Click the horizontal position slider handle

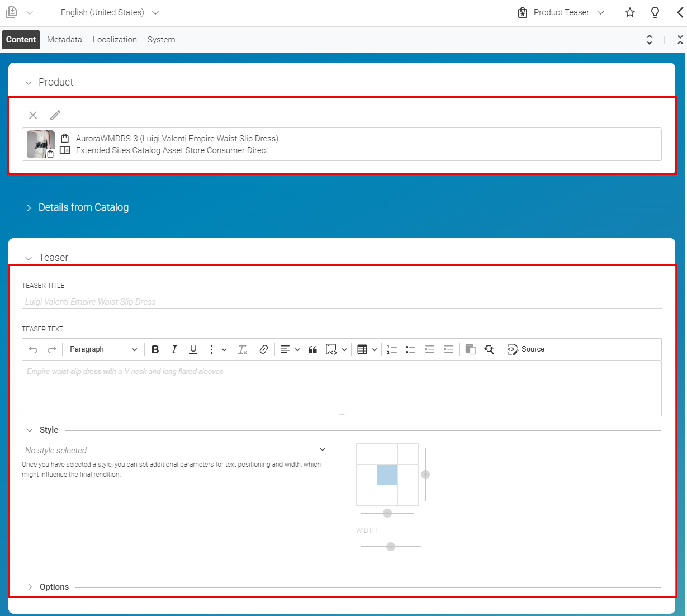tap(387, 513)
